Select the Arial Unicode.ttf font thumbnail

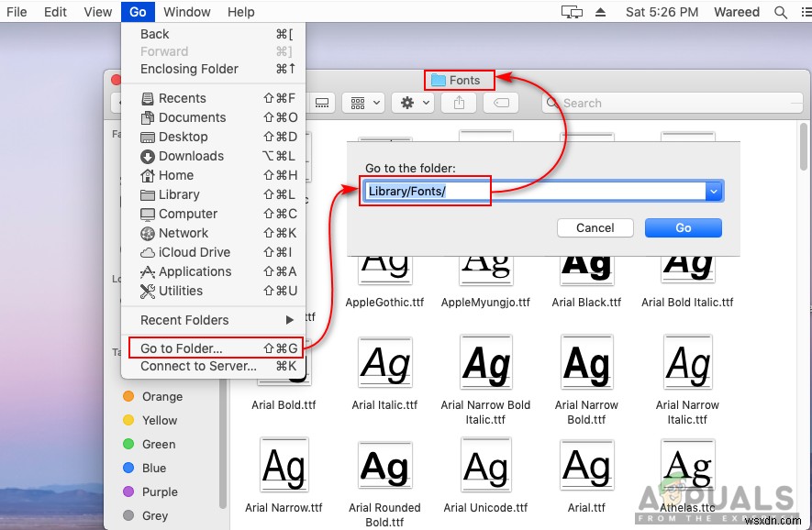point(485,466)
